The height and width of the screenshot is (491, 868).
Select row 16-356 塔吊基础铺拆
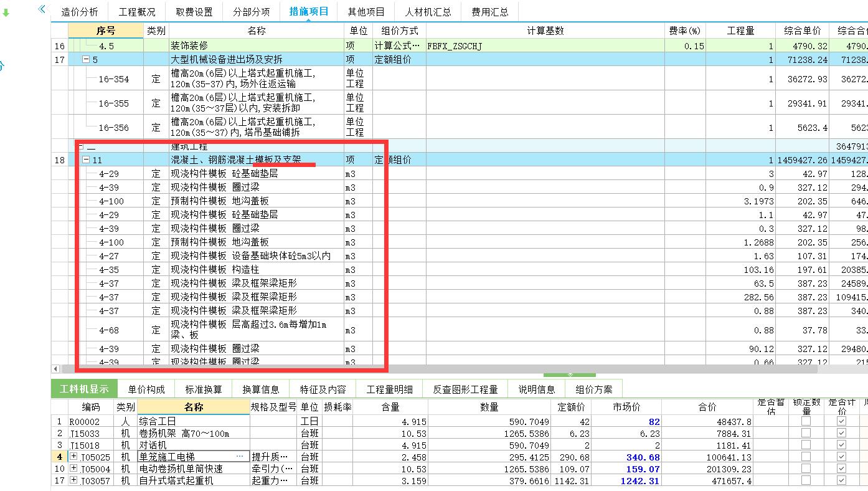tap(460, 128)
